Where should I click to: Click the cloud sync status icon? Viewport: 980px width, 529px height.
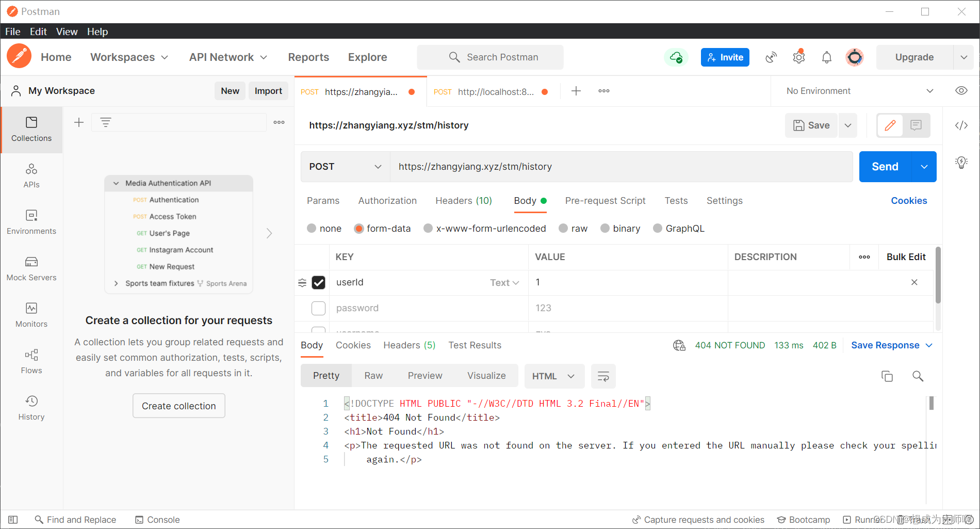[x=676, y=57]
